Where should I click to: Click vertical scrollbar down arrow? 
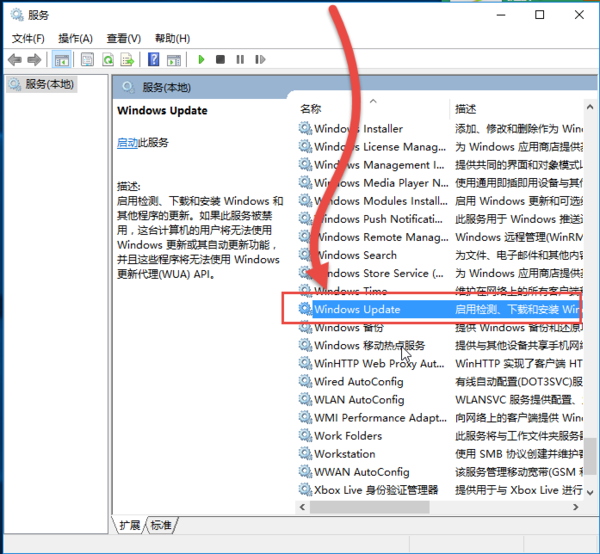pyautogui.click(x=590, y=492)
